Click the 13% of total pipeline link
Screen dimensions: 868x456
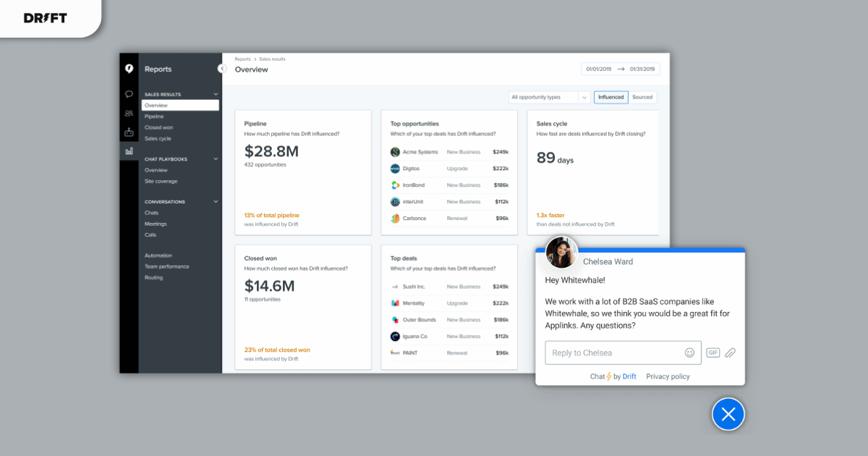click(x=271, y=215)
